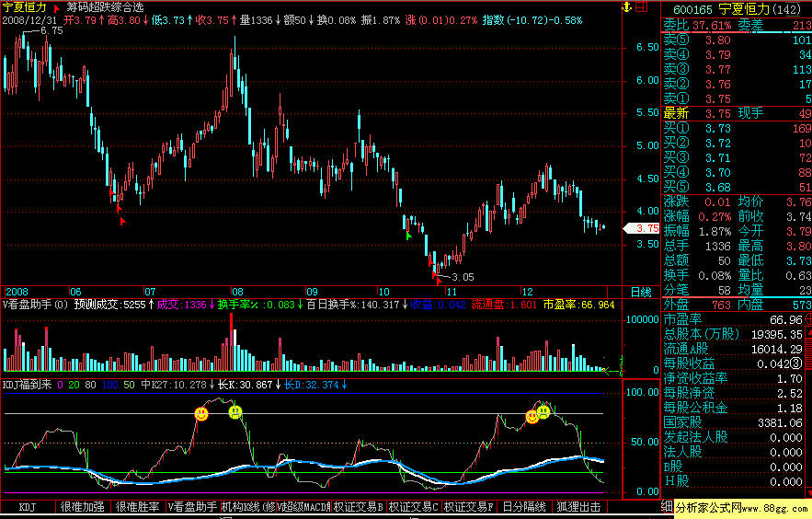Screen dimensions: 812x519
Task: Click the 2008 year marker on time axis
Action: [17, 292]
